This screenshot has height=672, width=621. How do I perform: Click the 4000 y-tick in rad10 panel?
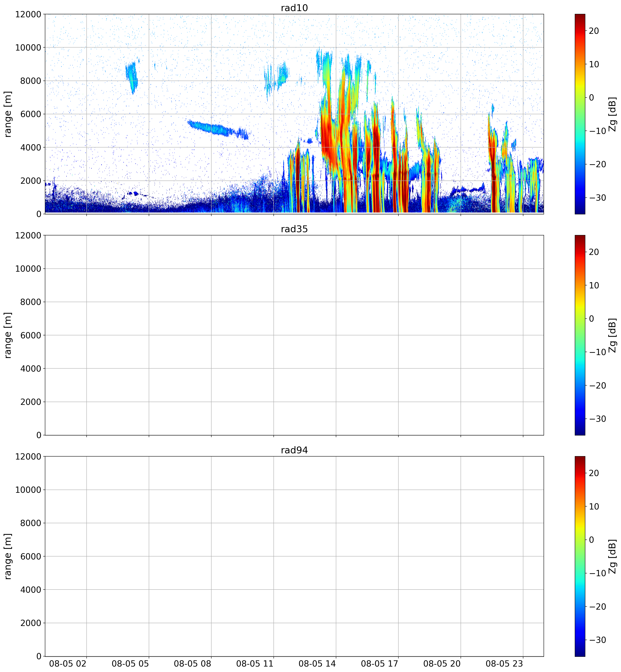click(x=31, y=147)
